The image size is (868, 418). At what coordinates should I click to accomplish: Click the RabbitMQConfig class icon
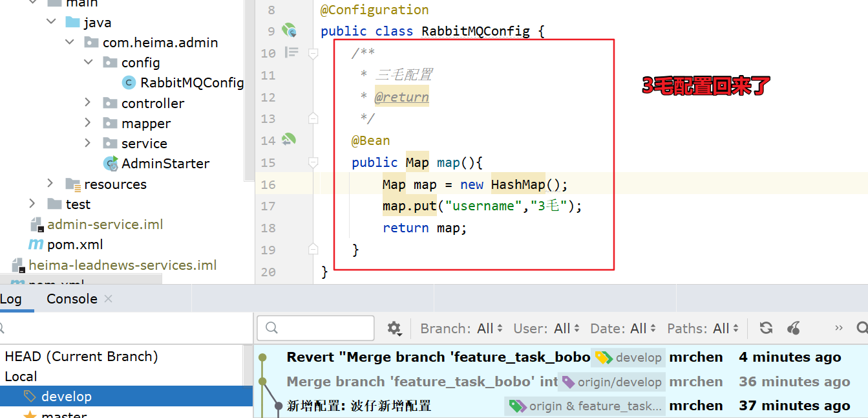tap(129, 83)
